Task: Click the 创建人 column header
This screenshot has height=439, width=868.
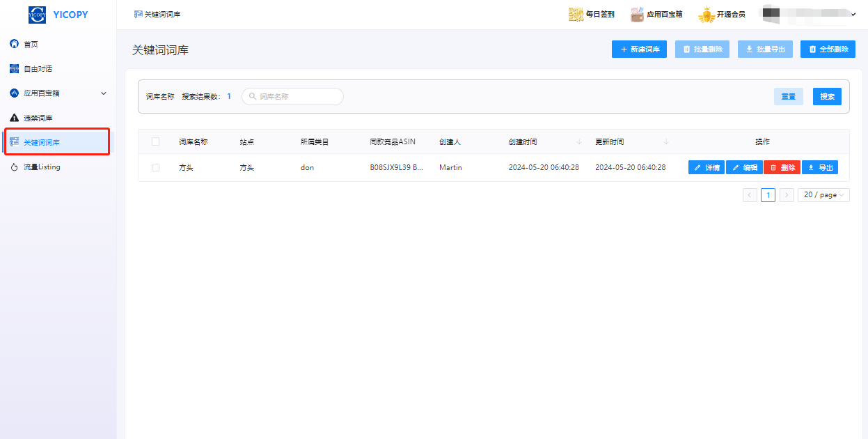Action: point(450,141)
